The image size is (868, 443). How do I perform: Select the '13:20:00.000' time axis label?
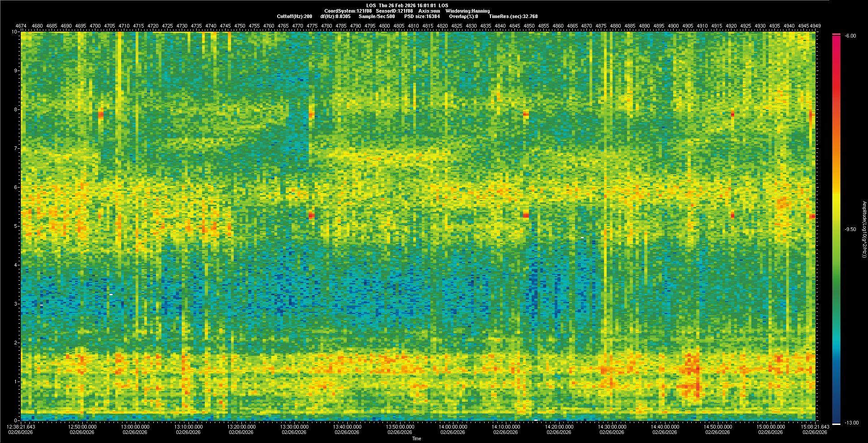tap(241, 426)
